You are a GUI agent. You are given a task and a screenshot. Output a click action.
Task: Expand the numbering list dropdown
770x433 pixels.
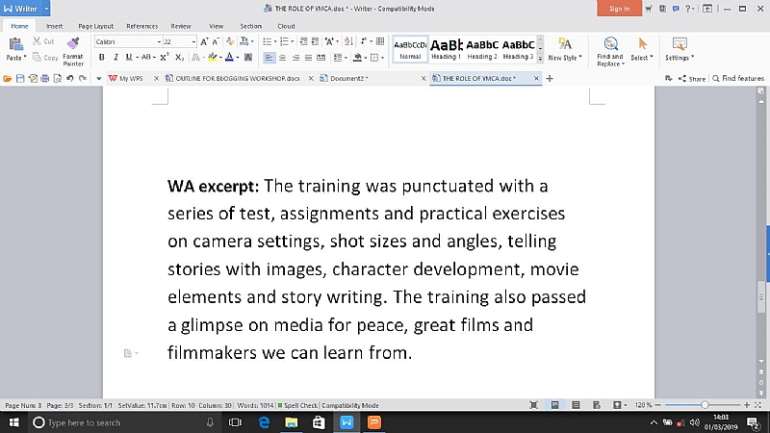pyautogui.click(x=292, y=42)
